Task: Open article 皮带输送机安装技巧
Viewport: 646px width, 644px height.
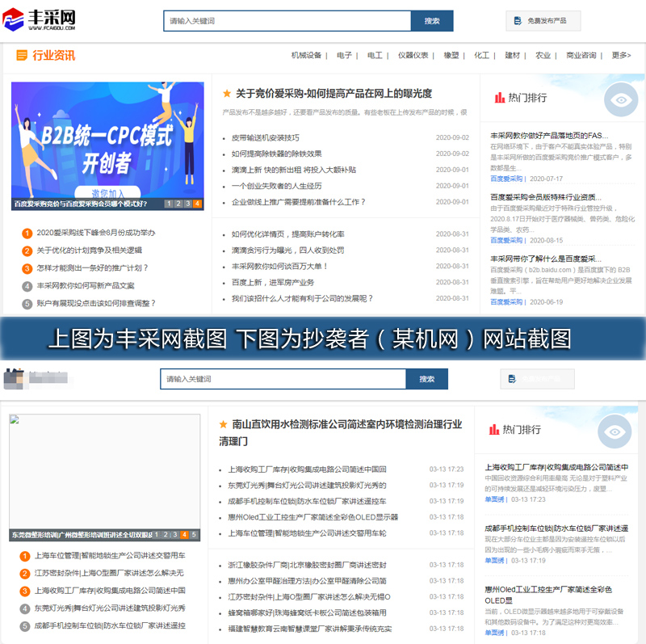Action: [x=266, y=137]
